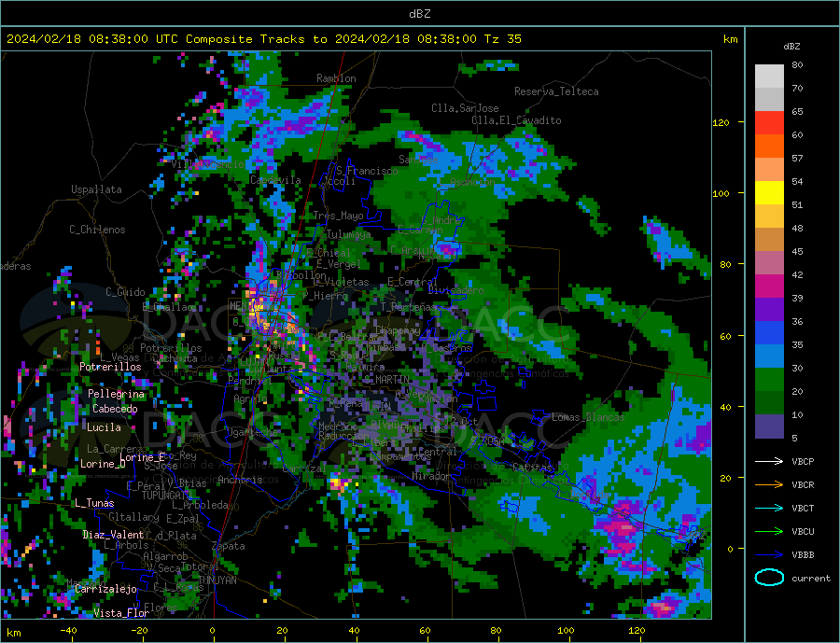840x643 pixels.
Task: Click the 'current' legend label
Action: click(x=811, y=579)
